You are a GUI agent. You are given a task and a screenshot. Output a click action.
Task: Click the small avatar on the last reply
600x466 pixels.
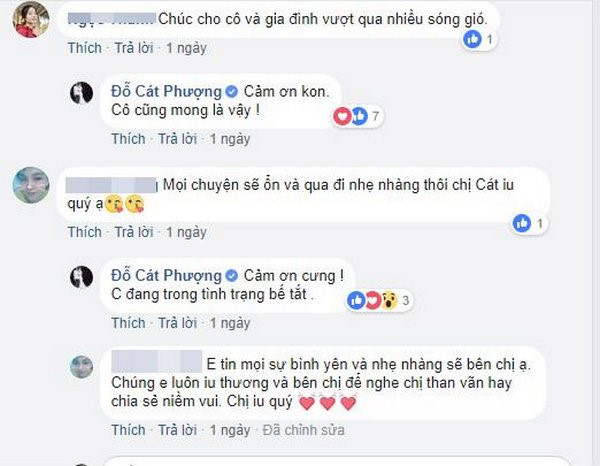coord(82,367)
